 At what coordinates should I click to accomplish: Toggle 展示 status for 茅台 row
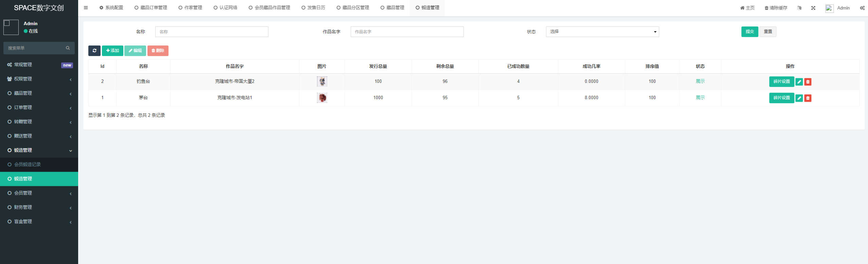pos(700,98)
